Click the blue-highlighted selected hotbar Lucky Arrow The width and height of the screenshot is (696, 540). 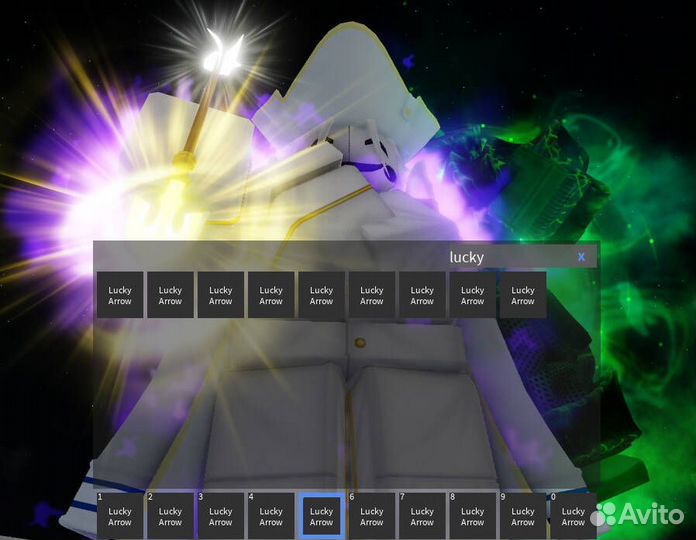pyautogui.click(x=321, y=516)
